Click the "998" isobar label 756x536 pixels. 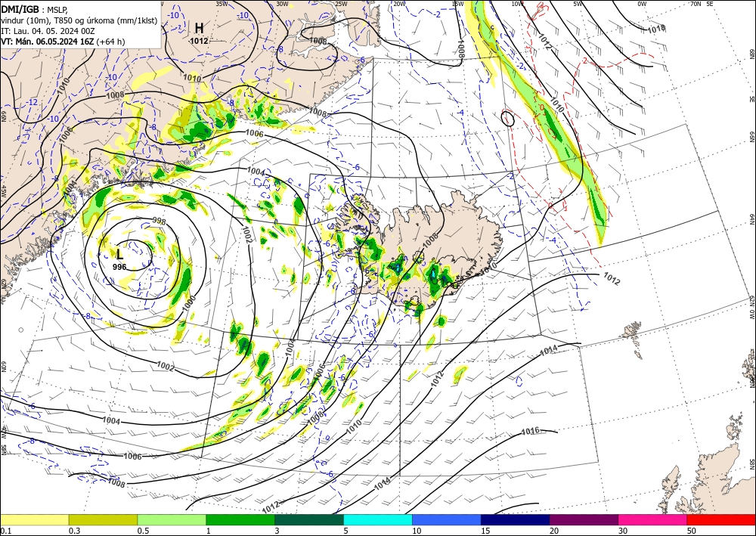tap(159, 222)
